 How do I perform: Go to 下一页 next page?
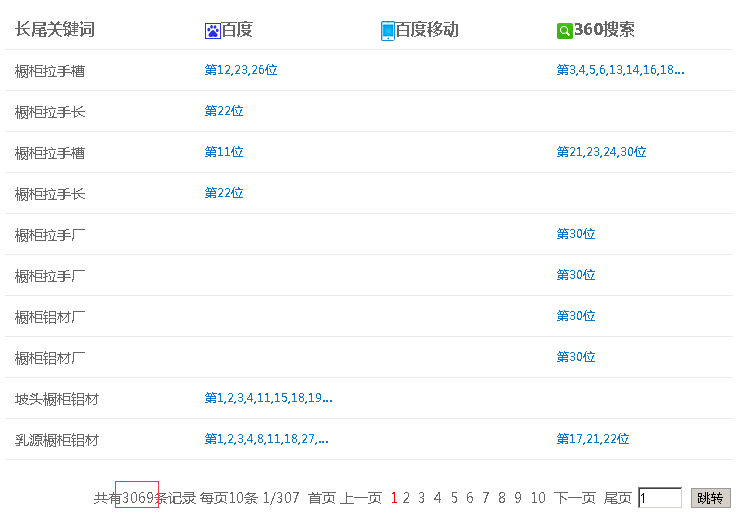[574, 498]
